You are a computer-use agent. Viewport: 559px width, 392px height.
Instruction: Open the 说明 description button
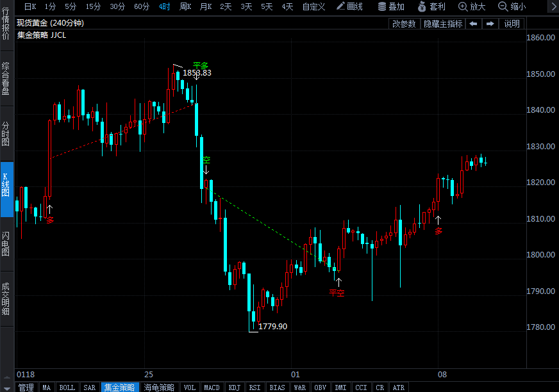pyautogui.click(x=512, y=24)
